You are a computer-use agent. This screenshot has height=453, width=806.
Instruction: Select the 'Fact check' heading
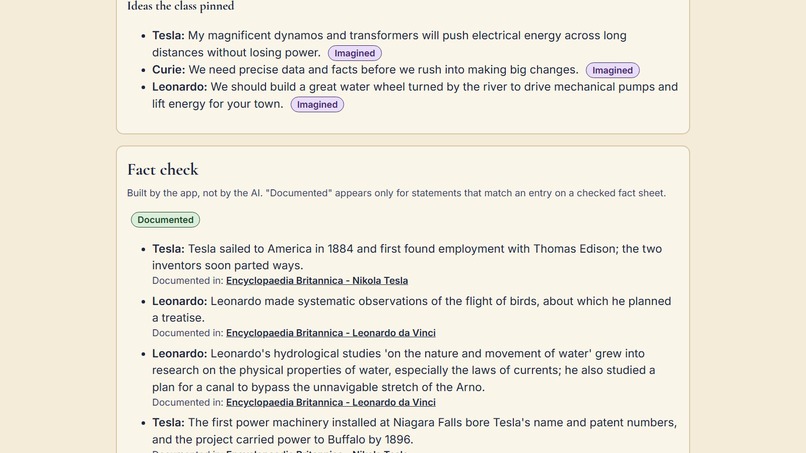pos(163,169)
